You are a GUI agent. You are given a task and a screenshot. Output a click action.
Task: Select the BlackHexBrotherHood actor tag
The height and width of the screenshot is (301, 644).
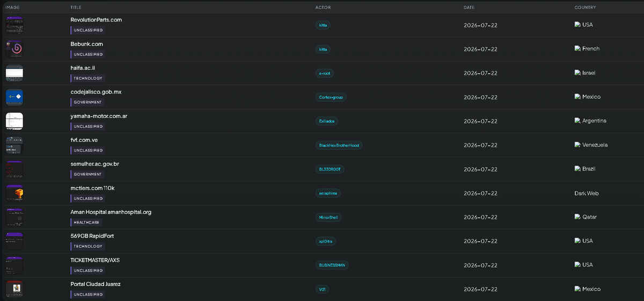click(339, 146)
